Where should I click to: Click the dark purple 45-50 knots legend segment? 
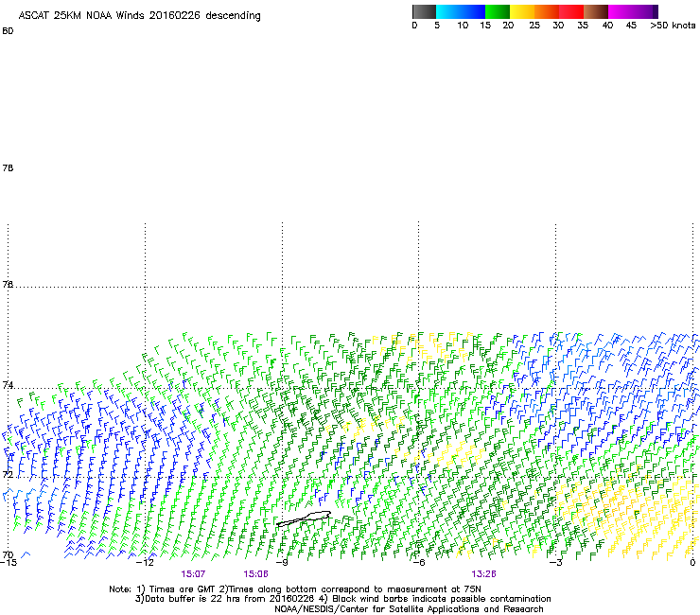(x=645, y=11)
